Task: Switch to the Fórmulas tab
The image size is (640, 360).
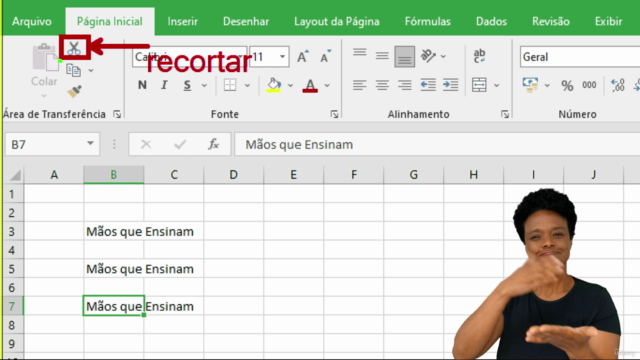Action: click(428, 21)
